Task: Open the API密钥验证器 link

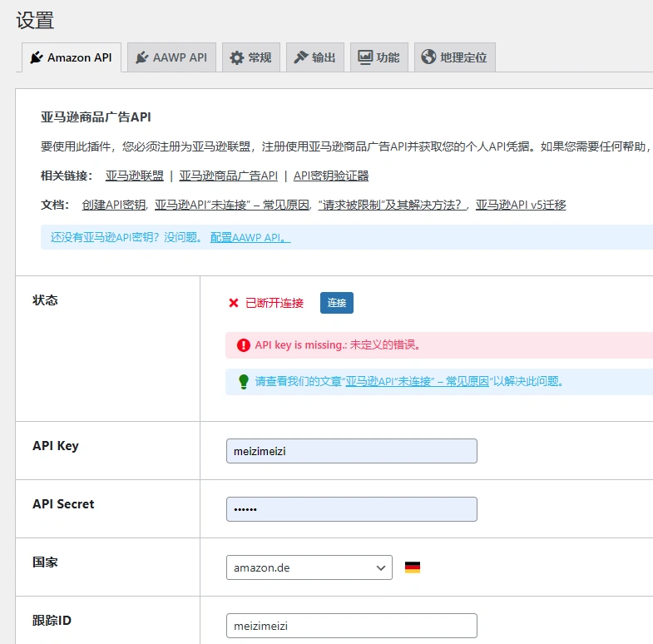Action: (331, 176)
